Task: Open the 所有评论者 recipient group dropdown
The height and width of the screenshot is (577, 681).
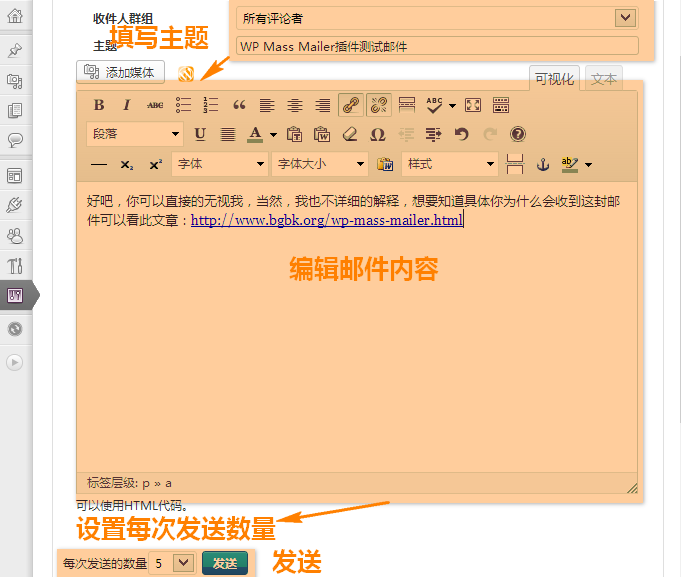Action: click(438, 17)
